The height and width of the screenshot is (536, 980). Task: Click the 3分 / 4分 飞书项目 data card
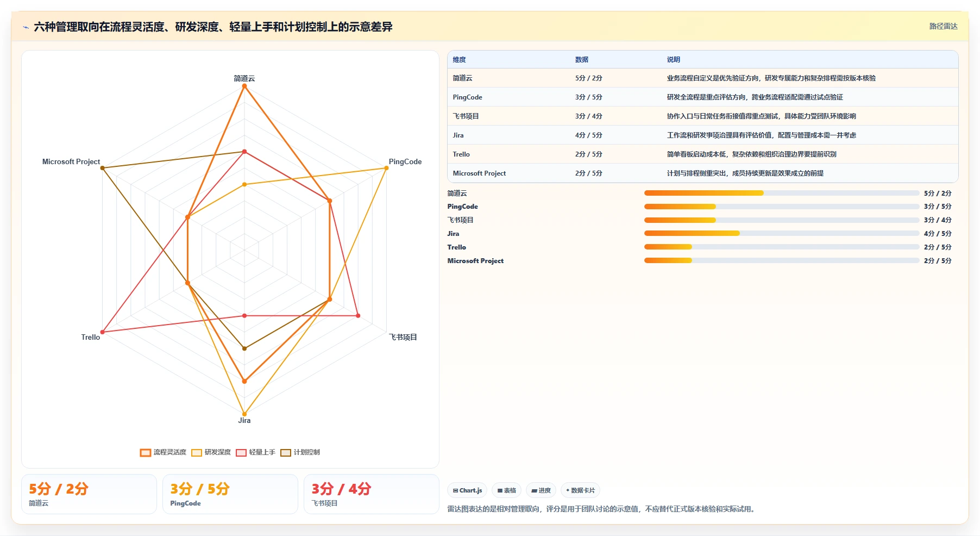click(372, 494)
